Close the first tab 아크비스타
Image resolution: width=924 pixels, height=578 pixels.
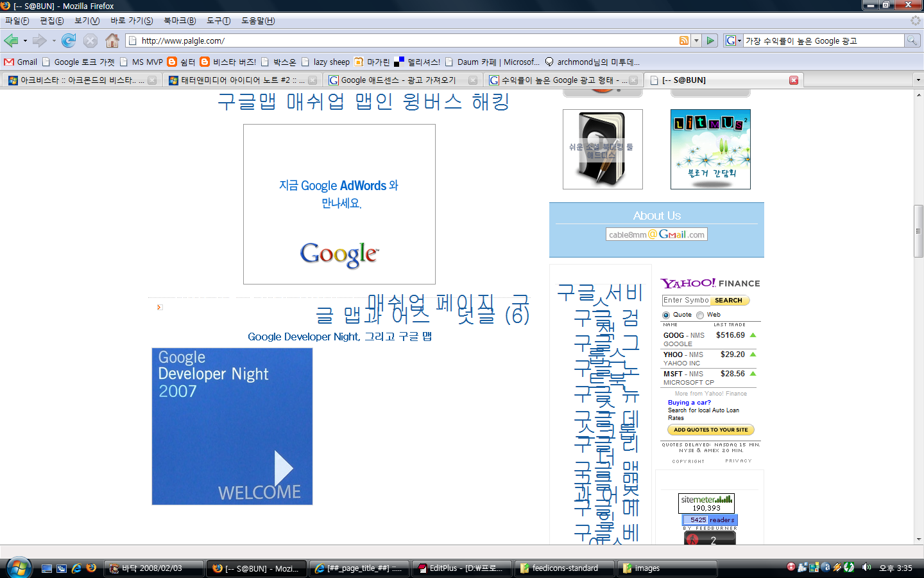click(152, 80)
